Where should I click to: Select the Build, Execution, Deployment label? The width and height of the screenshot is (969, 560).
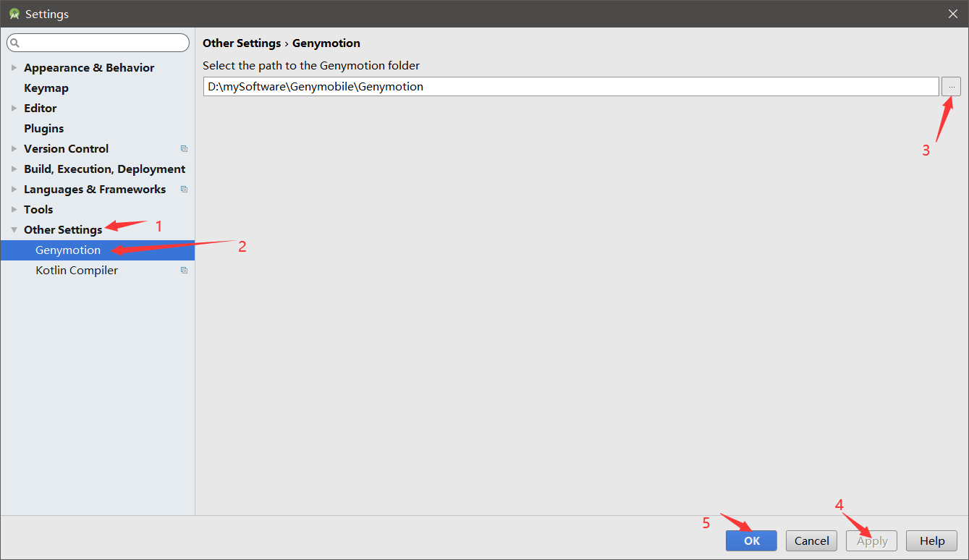click(x=104, y=169)
